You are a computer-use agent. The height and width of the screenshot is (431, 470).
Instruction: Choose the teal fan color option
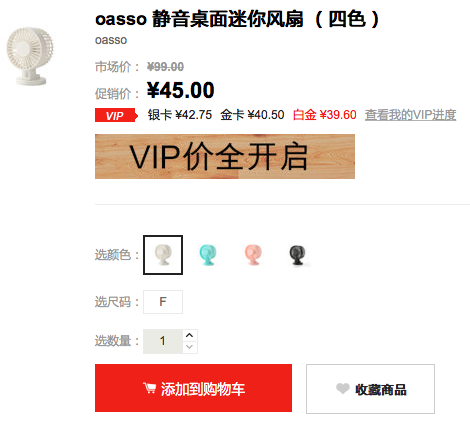coord(208,255)
